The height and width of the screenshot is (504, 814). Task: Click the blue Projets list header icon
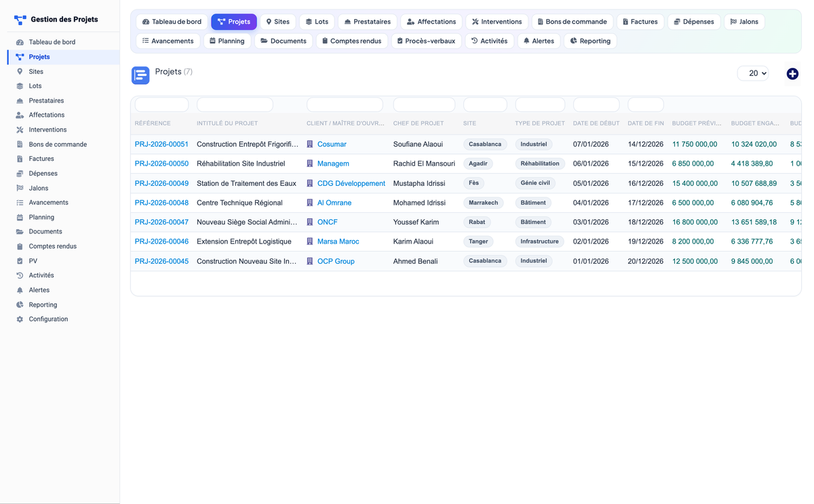140,75
